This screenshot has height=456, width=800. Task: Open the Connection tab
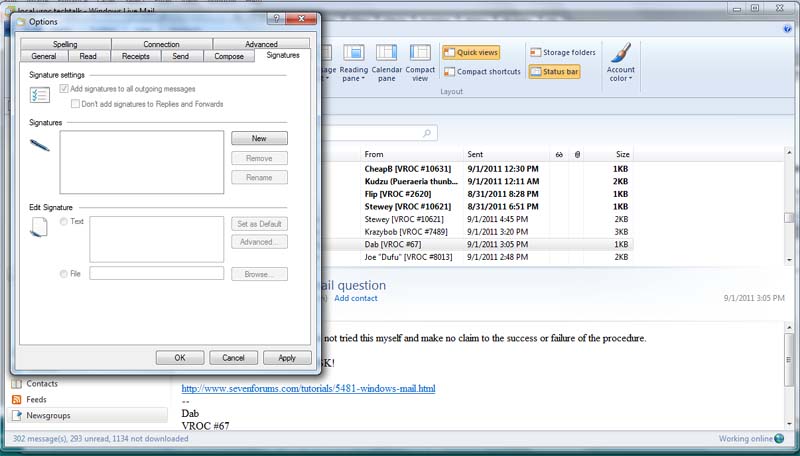pos(162,44)
